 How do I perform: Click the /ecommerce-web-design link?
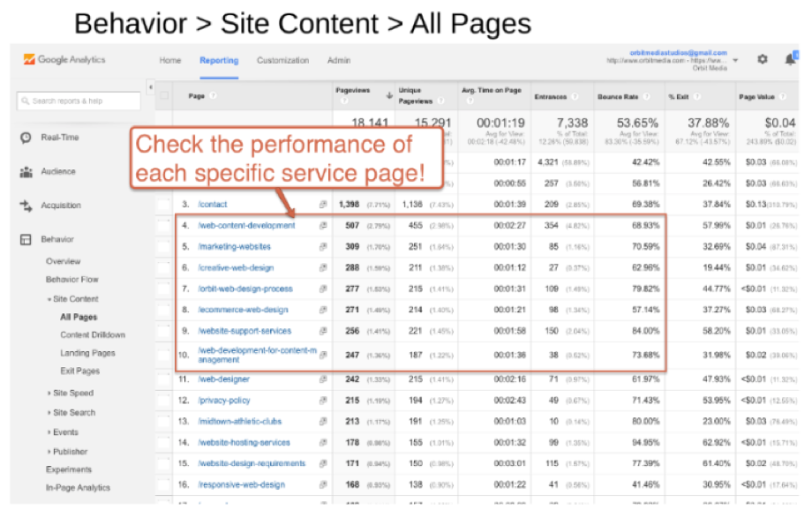pos(243,310)
